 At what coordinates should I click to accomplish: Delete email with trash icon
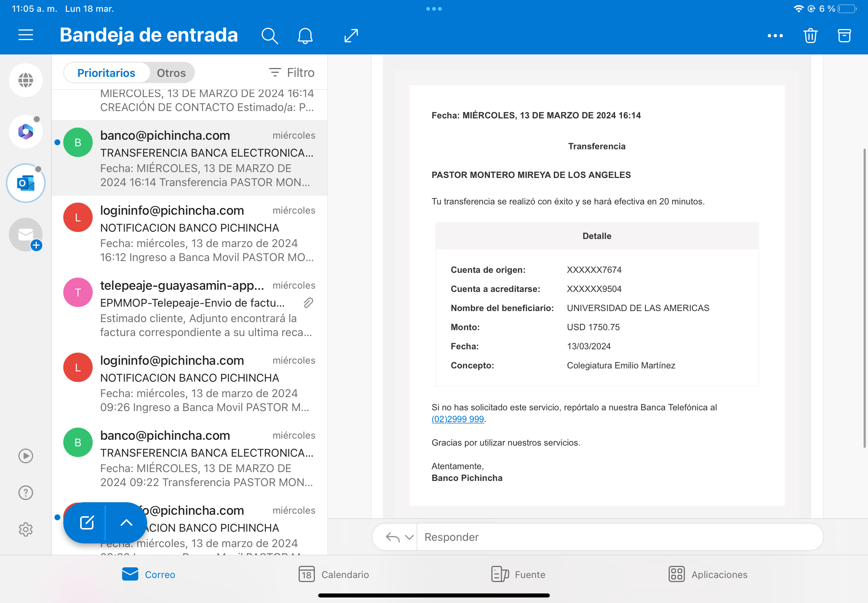click(x=810, y=36)
